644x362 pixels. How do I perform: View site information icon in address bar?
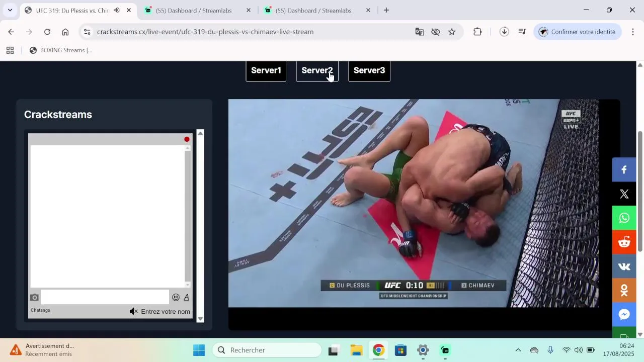coord(87,32)
